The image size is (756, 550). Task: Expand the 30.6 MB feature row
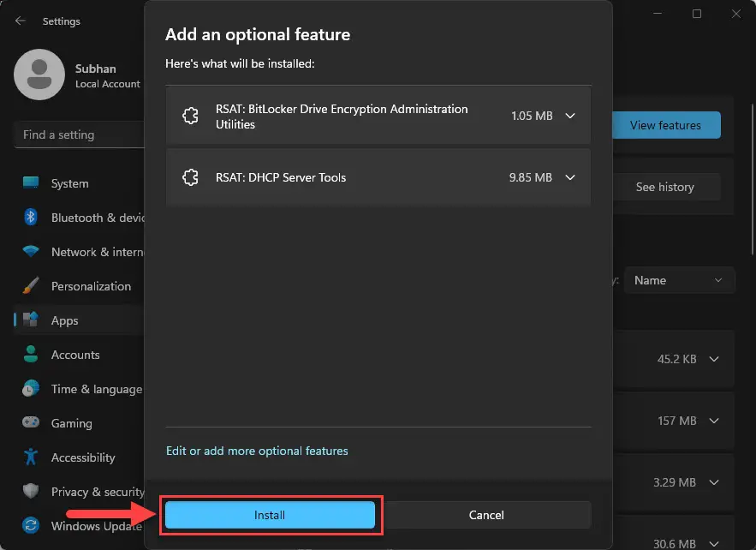(x=714, y=544)
